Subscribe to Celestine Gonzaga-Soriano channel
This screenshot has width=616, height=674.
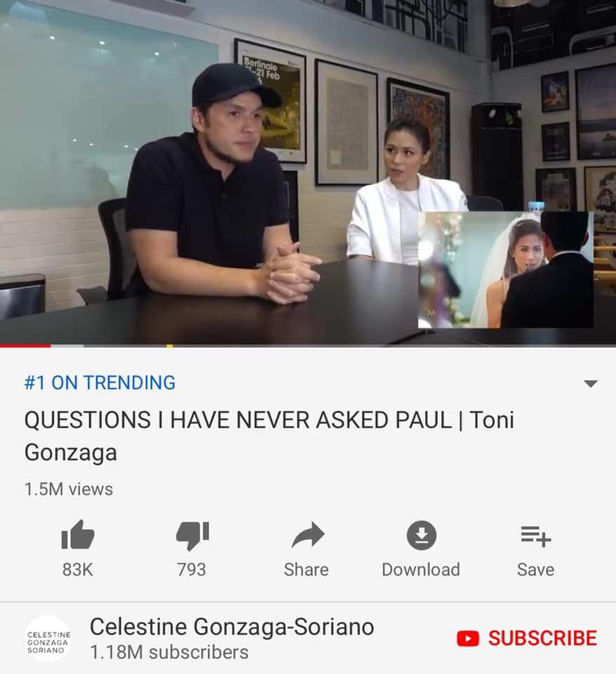[x=527, y=638]
